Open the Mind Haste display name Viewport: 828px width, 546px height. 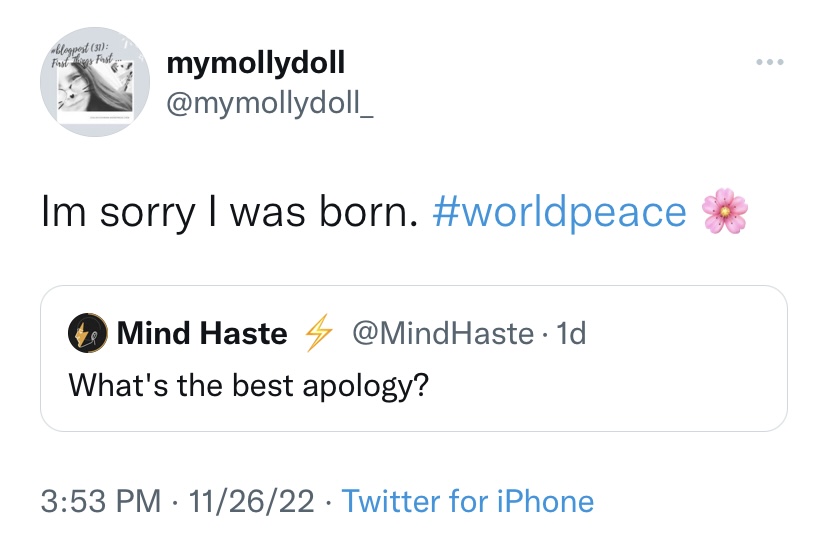click(202, 333)
